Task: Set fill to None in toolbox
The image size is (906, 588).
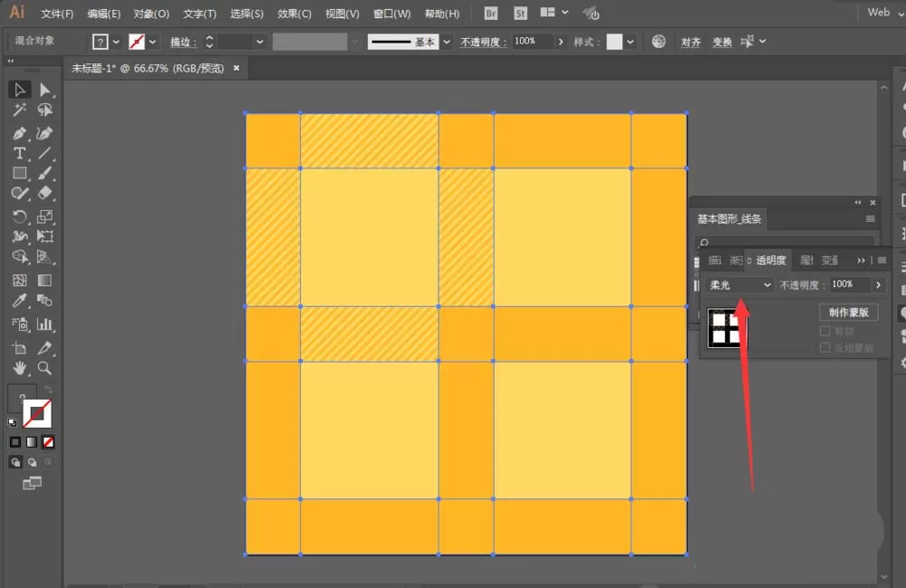Action: 49,442
